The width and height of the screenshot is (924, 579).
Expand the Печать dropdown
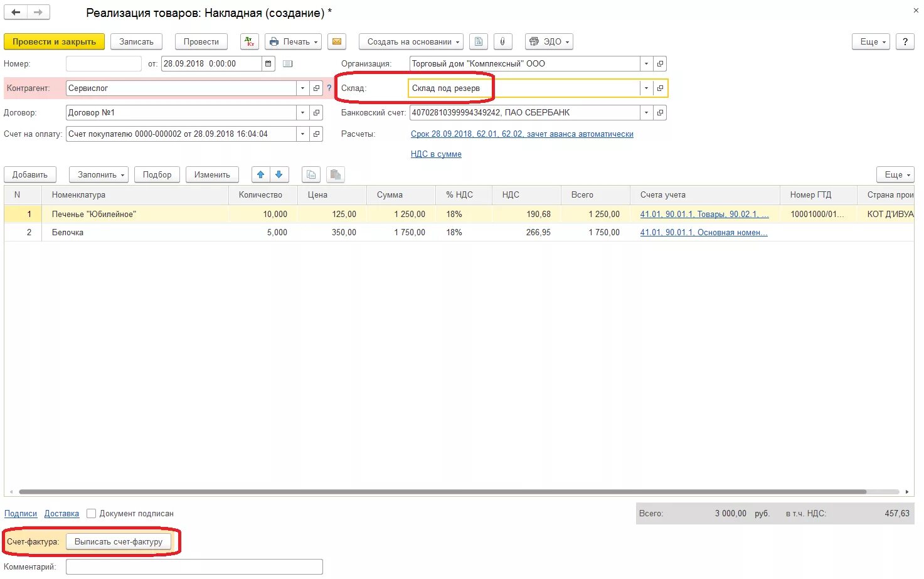click(293, 41)
